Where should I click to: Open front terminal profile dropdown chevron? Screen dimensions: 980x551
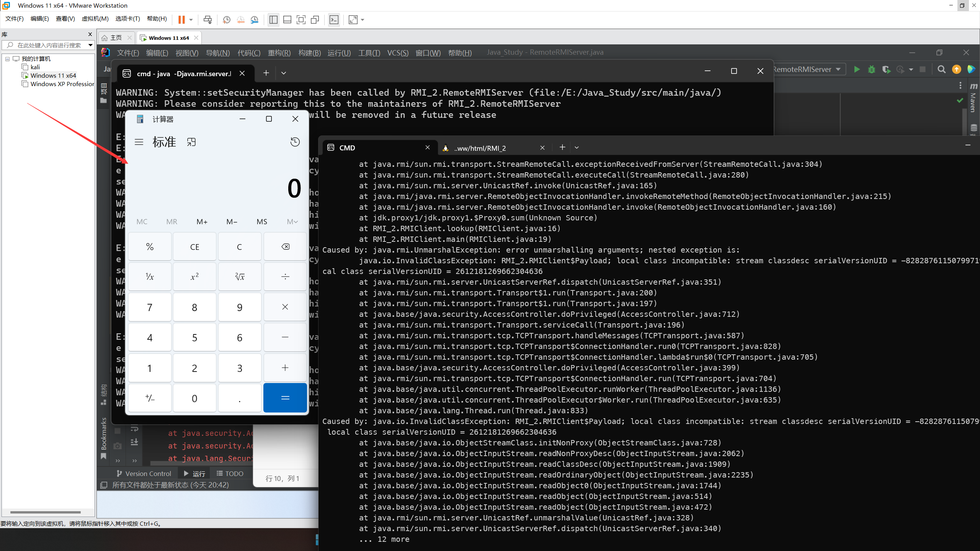[x=577, y=147]
